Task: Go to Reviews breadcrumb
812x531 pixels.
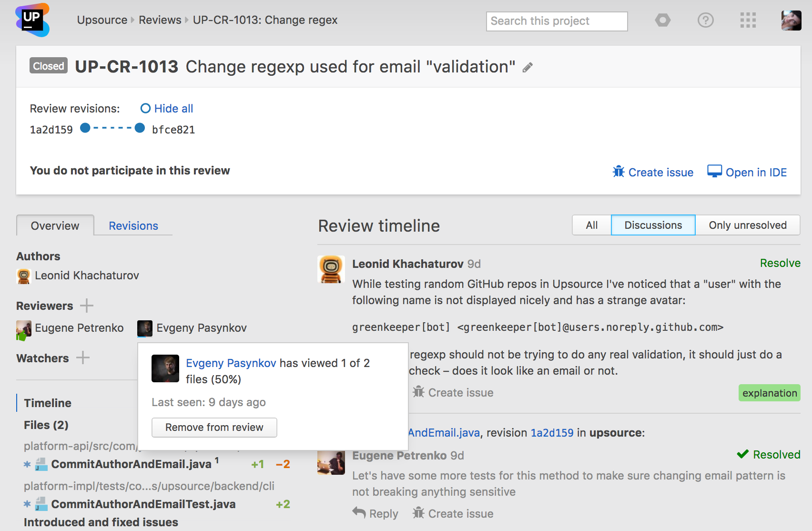Action: pos(160,20)
